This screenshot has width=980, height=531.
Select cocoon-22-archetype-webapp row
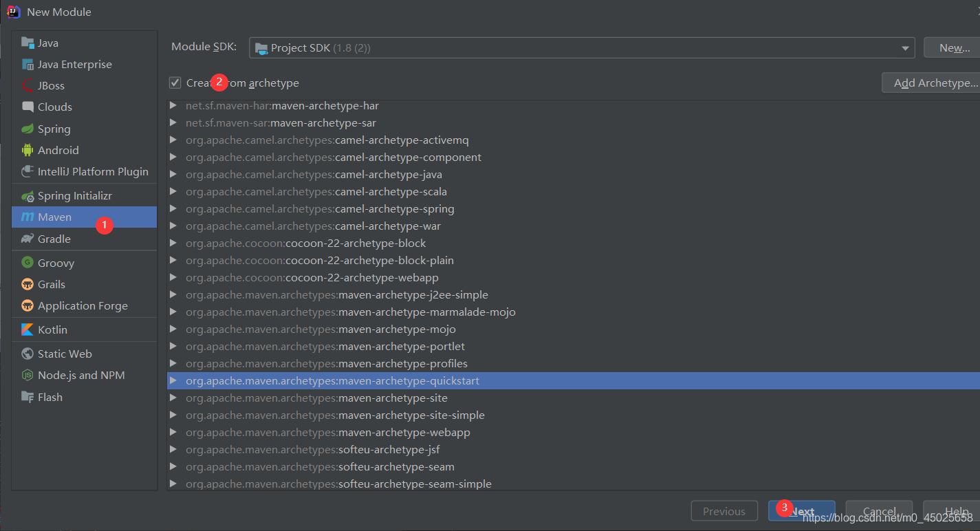point(574,278)
